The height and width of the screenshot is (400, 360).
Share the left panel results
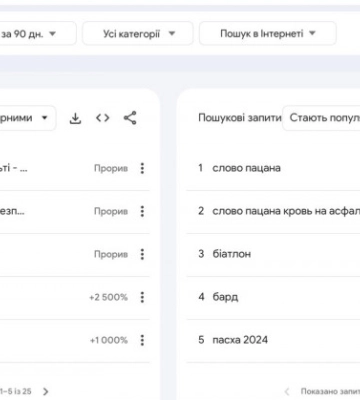coord(130,118)
